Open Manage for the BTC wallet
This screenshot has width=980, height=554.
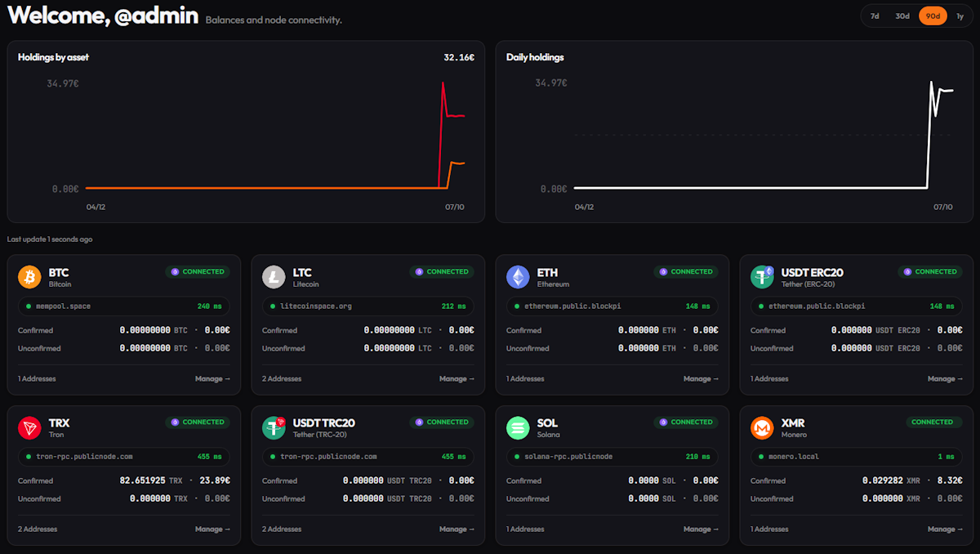[212, 378]
